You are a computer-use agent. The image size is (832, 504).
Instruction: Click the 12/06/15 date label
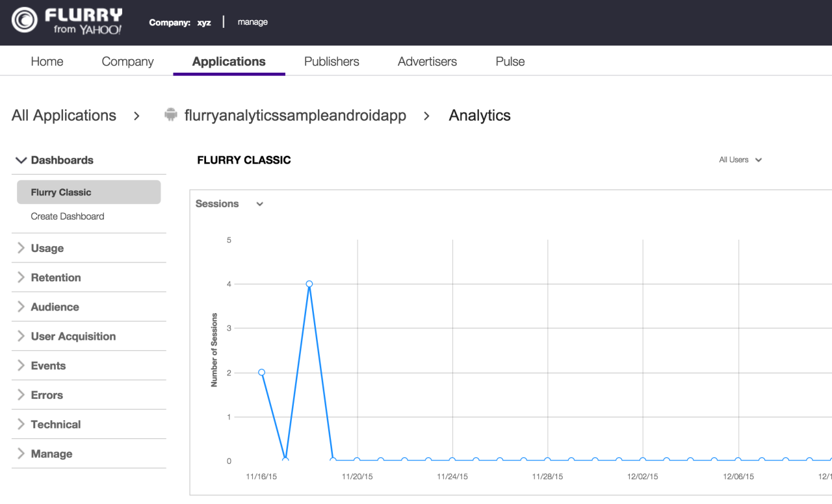tap(738, 477)
